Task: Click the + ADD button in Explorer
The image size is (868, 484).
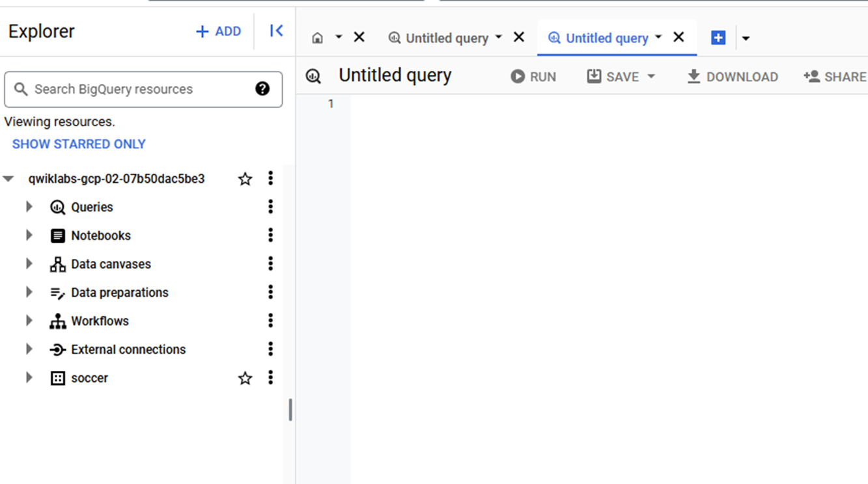Action: pyautogui.click(x=219, y=31)
